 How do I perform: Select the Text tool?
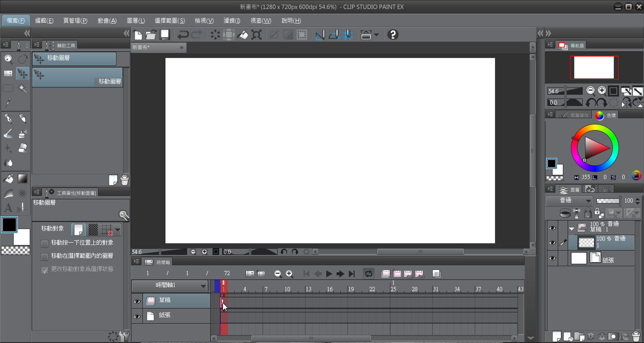click(x=8, y=208)
